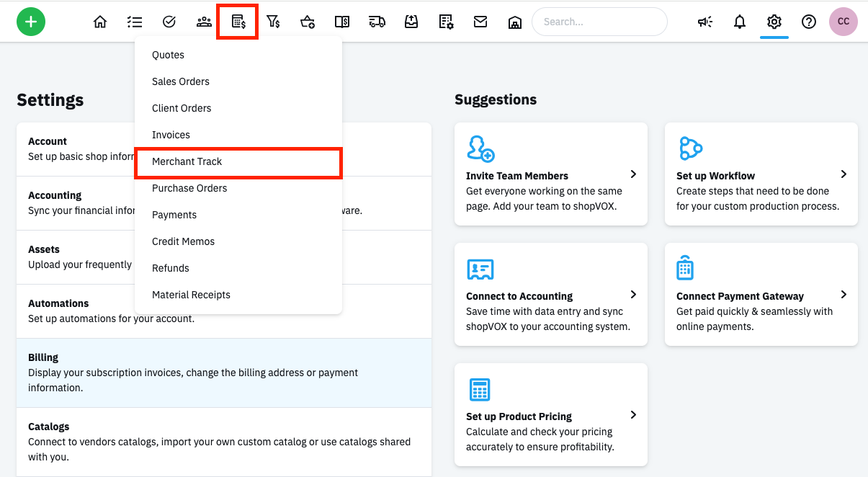
Task: Expand the Invite Team Members suggestion
Action: (633, 174)
